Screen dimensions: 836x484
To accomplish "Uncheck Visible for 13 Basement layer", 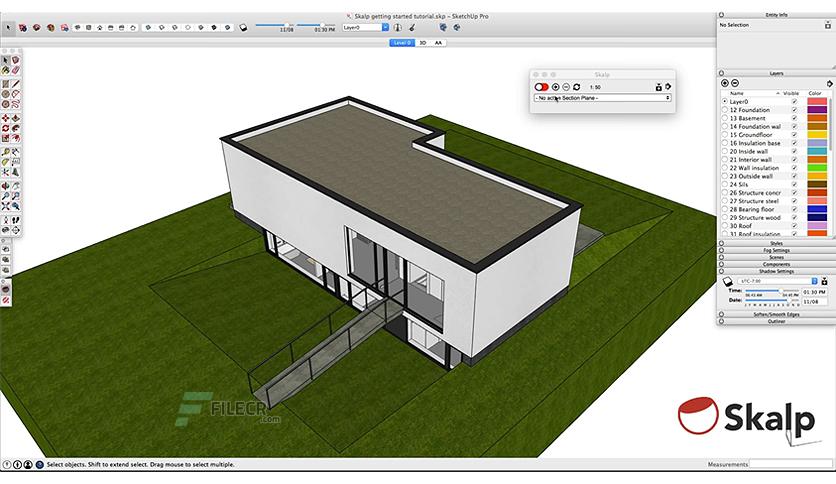I will [794, 118].
